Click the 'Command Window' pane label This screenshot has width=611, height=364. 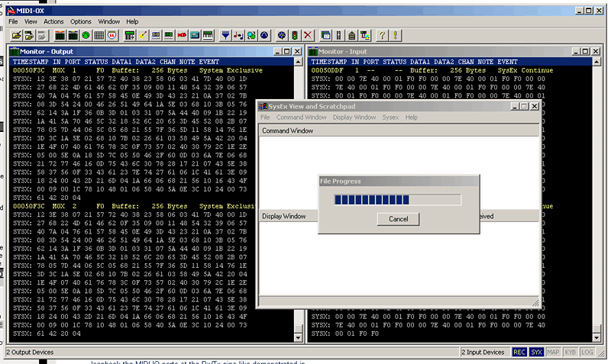point(288,130)
